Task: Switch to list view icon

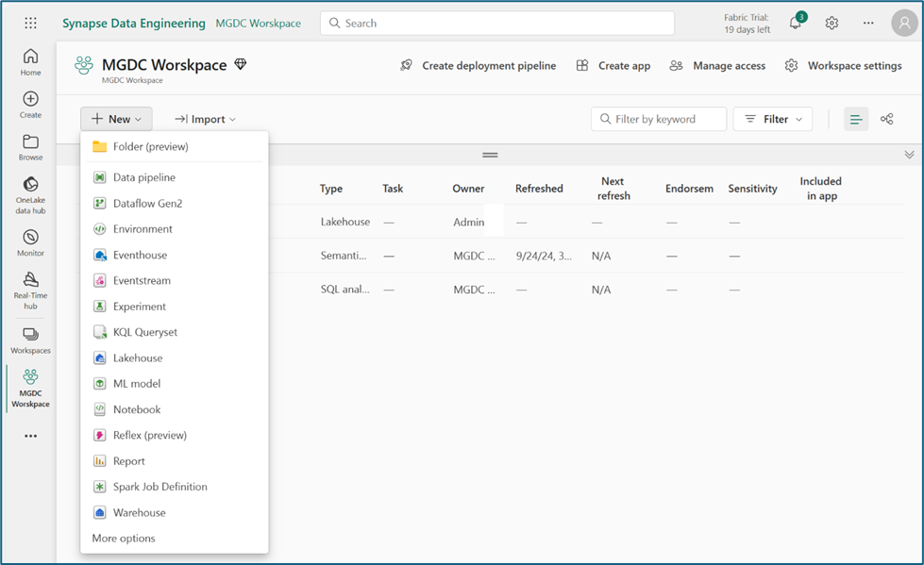Action: point(856,119)
